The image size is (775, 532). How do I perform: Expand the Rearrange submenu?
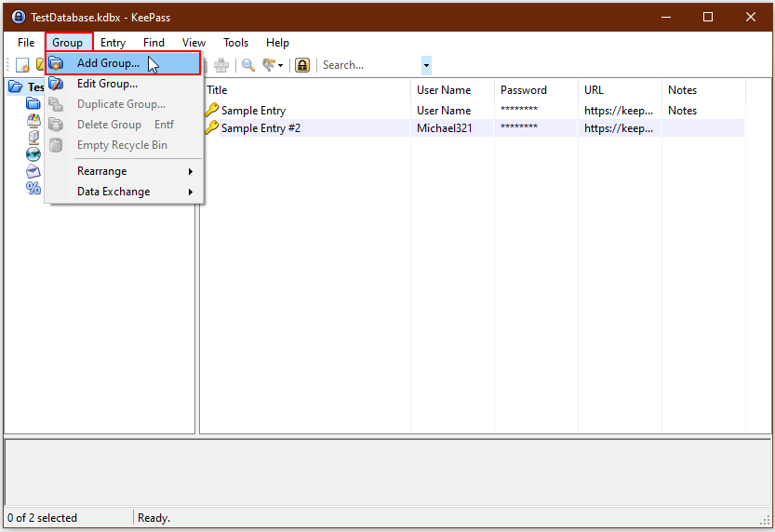click(123, 171)
